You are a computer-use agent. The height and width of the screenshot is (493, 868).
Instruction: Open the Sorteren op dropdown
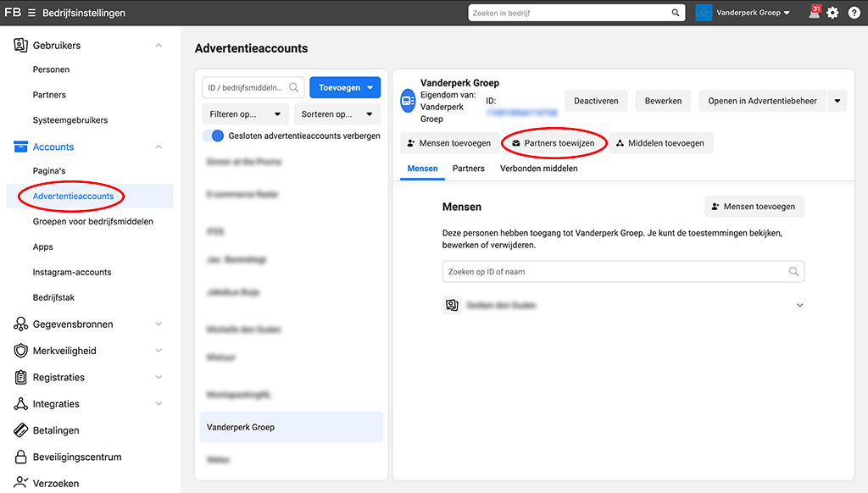[337, 114]
